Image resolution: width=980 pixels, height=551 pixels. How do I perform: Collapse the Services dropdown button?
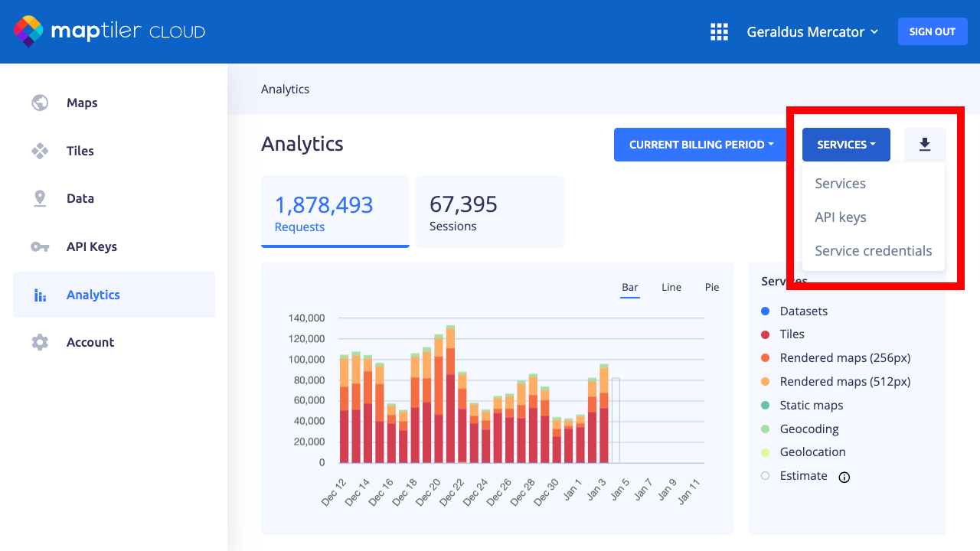pyautogui.click(x=846, y=145)
